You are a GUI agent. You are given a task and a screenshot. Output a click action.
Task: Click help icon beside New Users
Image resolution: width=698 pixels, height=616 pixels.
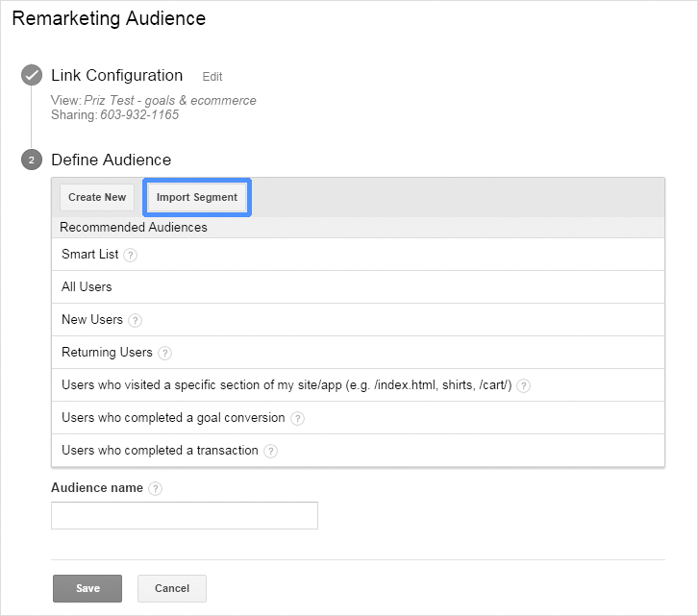tap(135, 320)
